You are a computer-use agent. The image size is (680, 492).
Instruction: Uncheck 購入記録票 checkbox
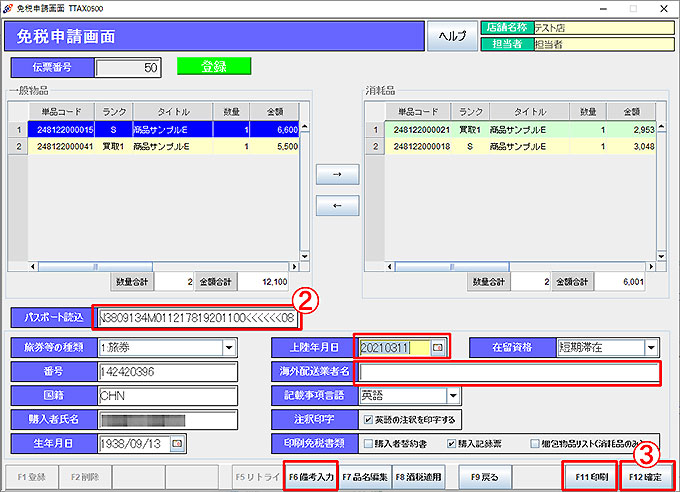pyautogui.click(x=453, y=442)
